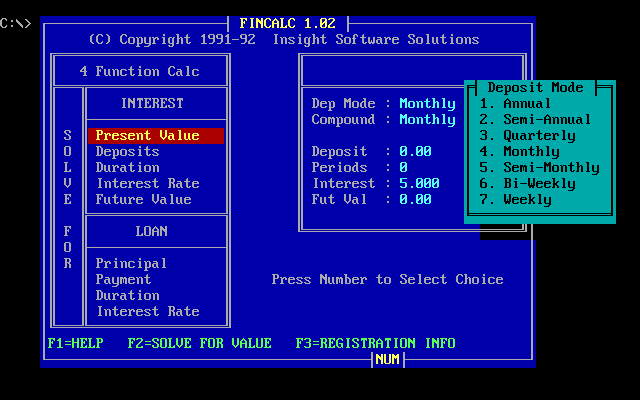Click the Deposit amount field
Viewport: 640px width, 400px height.
coord(415,151)
